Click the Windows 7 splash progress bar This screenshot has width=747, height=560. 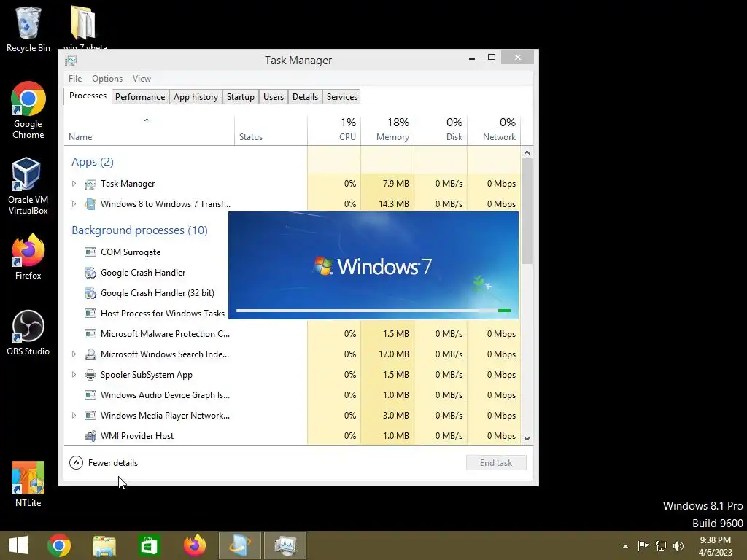coord(373,311)
